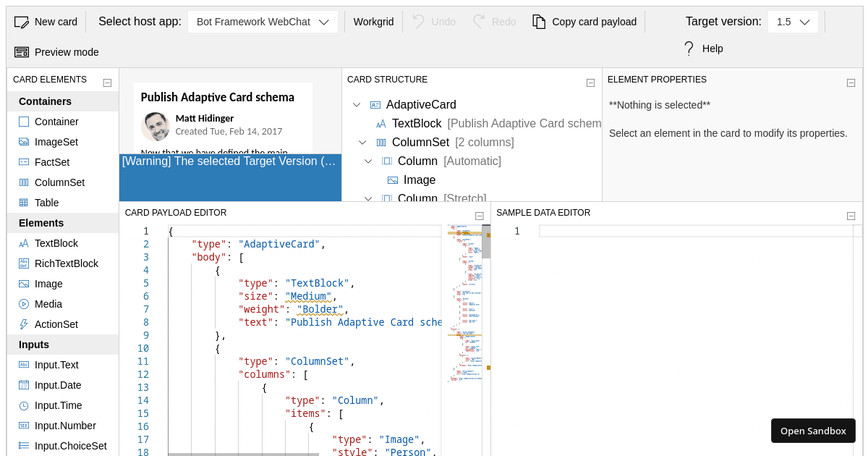Collapse the Column [Automatic] tree node
The image size is (868, 456).
(368, 161)
